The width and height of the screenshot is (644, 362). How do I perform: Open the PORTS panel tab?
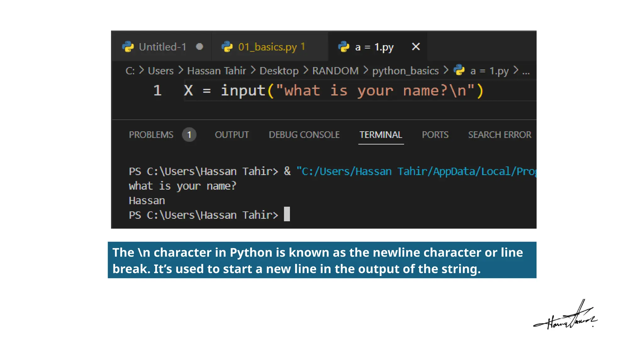point(435,135)
